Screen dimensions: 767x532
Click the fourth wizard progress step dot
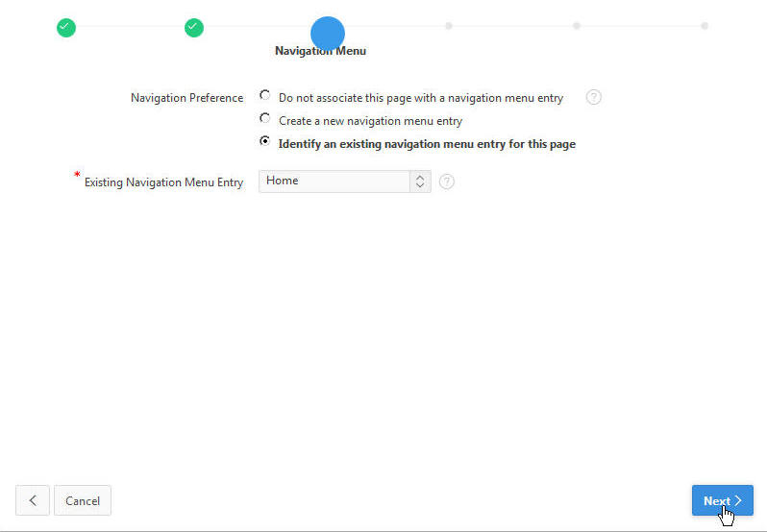pos(449,26)
